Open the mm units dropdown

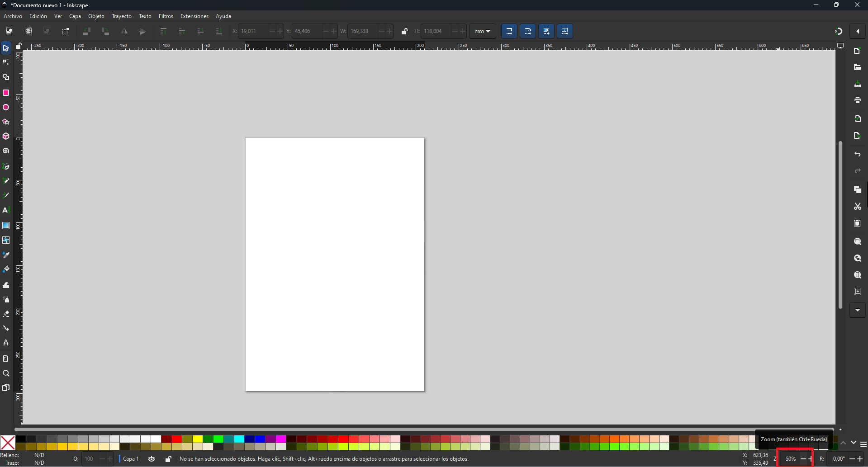483,31
